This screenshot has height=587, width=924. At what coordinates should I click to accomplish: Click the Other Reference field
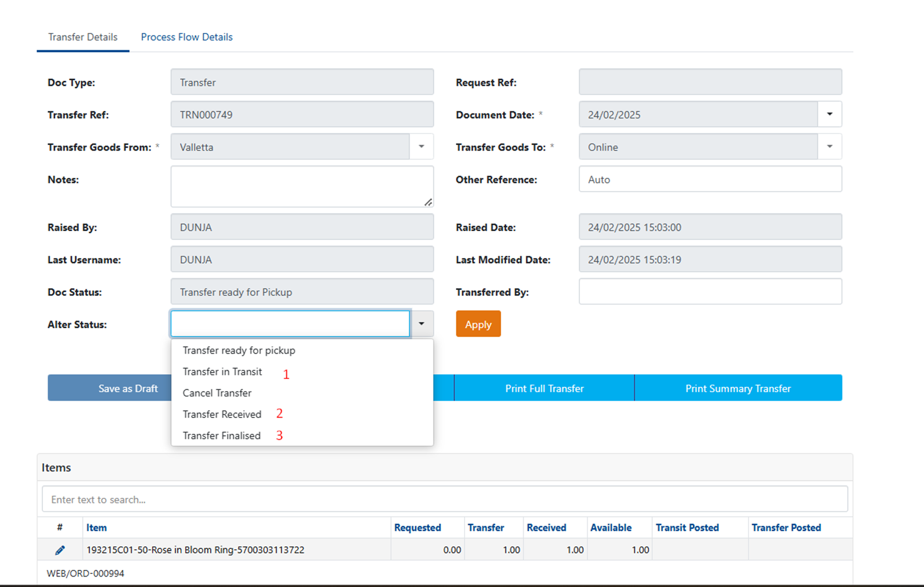(710, 179)
